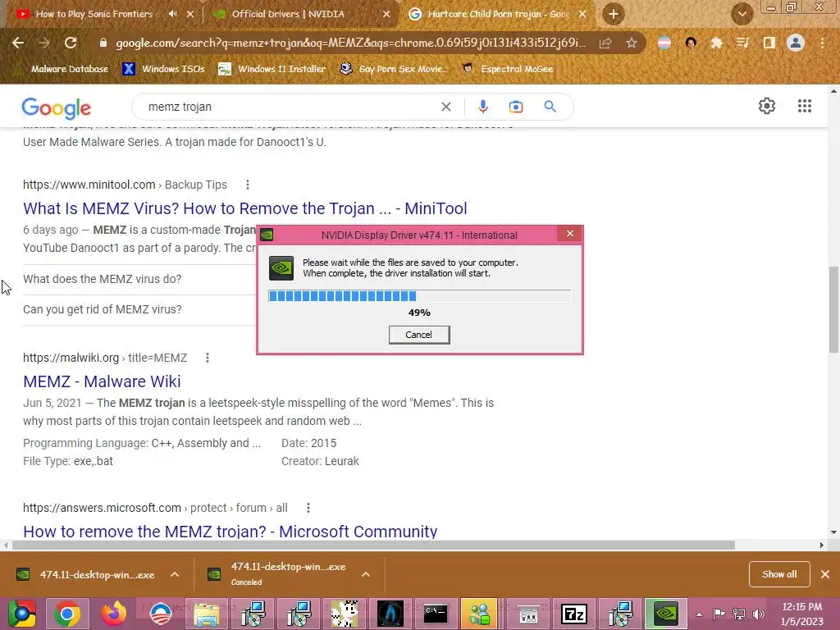Close the downloads bar
840x630 pixels.
tap(825, 574)
